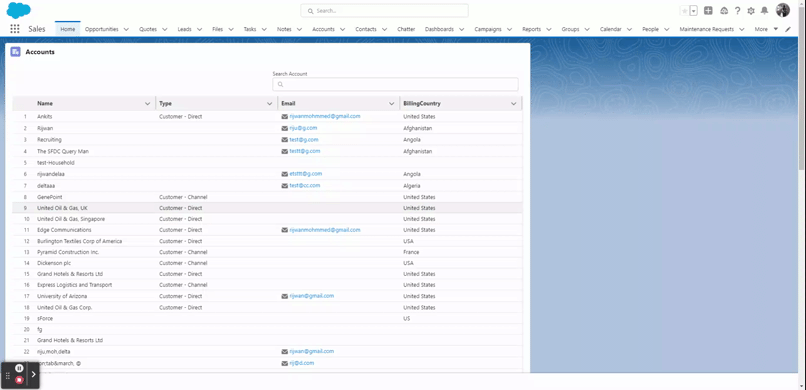Image resolution: width=806 pixels, height=390 pixels.
Task: Click the magnifier icon in Search Account
Action: click(280, 84)
